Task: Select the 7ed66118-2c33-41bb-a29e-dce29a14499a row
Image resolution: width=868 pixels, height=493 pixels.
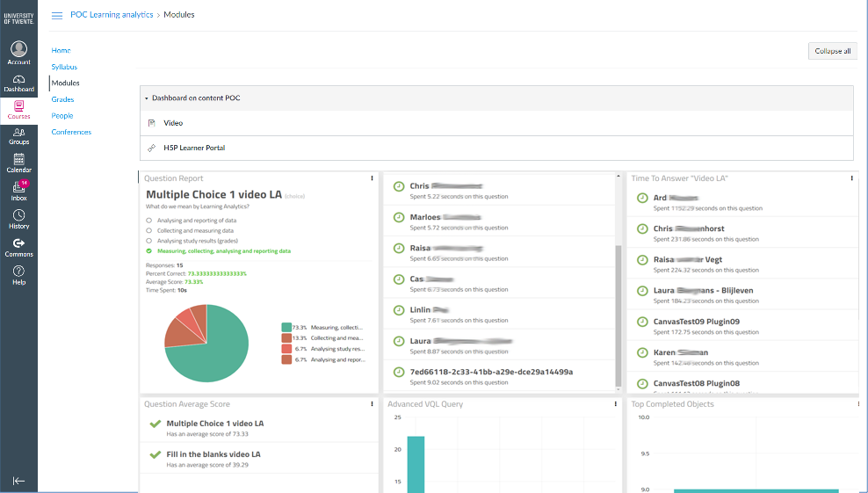Action: tap(499, 376)
